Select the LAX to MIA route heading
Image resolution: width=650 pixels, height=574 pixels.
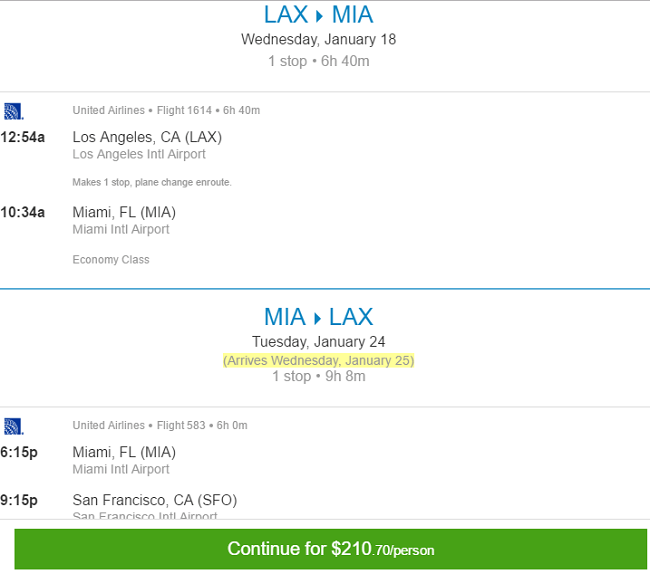[x=318, y=15]
